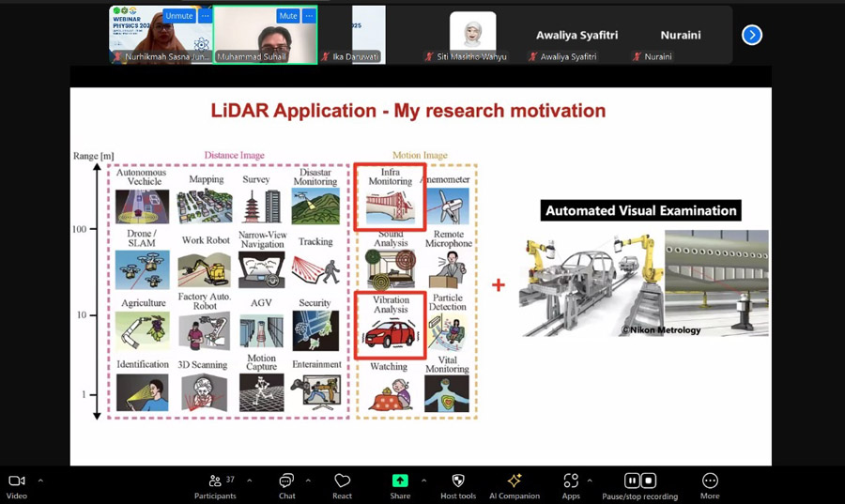The width and height of the screenshot is (845, 504).
Task: Mute Muhammad Suhail's microphone
Action: coord(287,16)
